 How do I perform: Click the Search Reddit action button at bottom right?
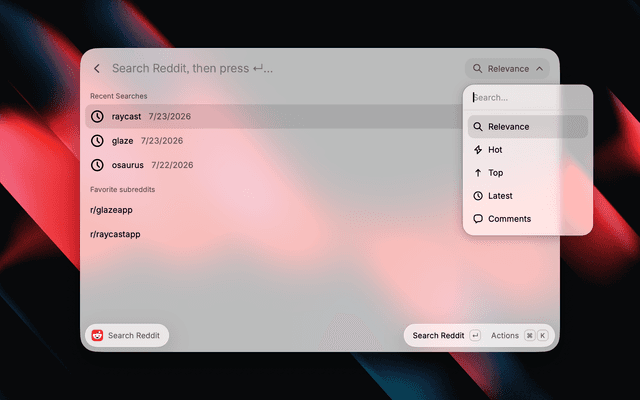pyautogui.click(x=446, y=336)
